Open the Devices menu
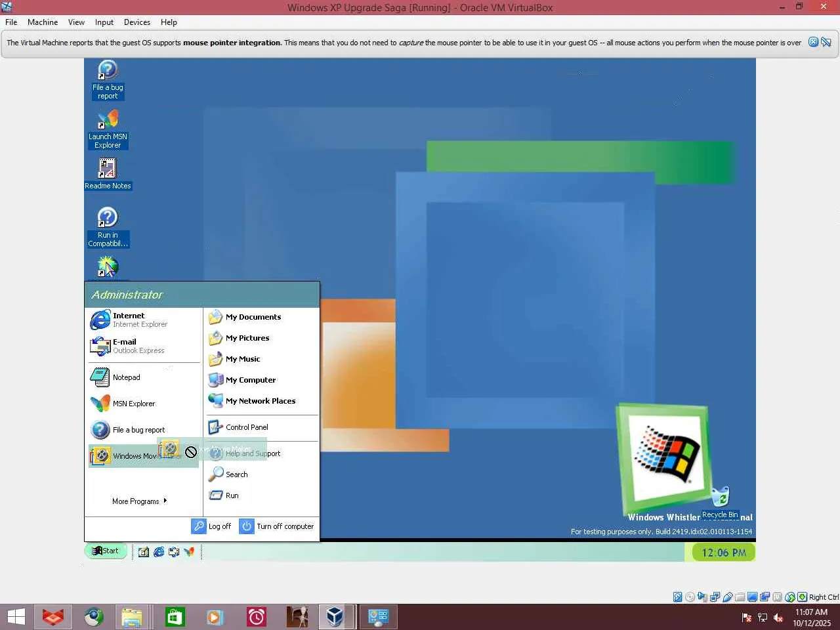The width and height of the screenshot is (840, 630). click(x=137, y=22)
